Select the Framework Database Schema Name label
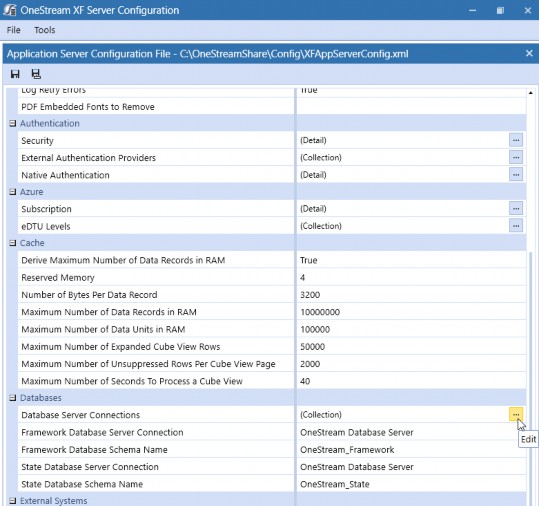The width and height of the screenshot is (539, 506). (94, 450)
